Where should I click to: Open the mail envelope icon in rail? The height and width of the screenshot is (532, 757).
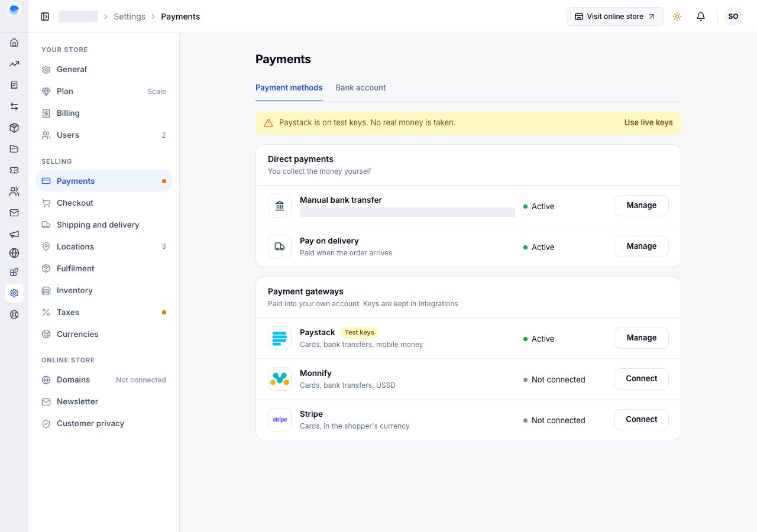click(x=14, y=213)
